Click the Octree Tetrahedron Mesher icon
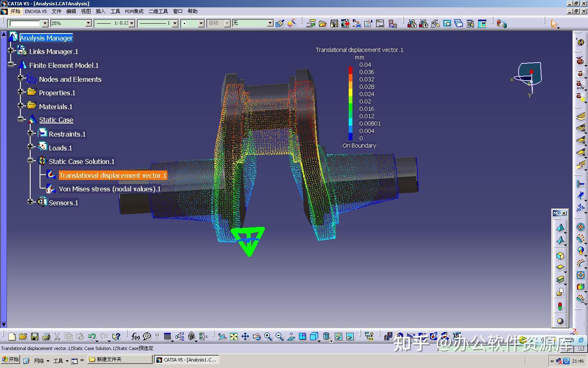 560,227
